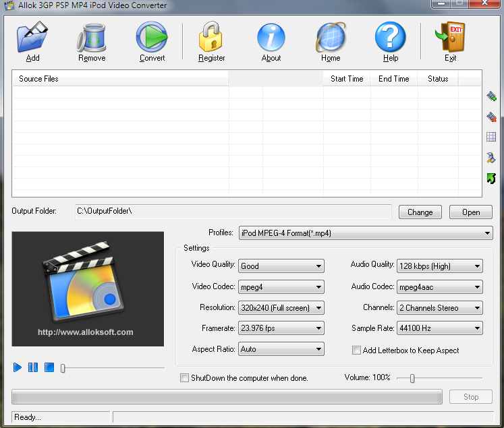The height and width of the screenshot is (428, 504).
Task: Click the Change output folder button
Action: (x=420, y=212)
